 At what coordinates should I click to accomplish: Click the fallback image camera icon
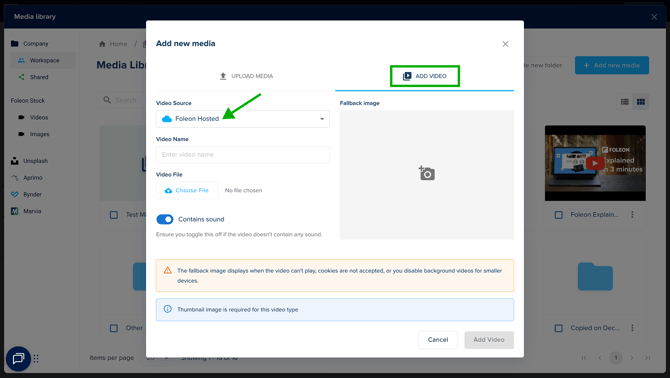[426, 173]
